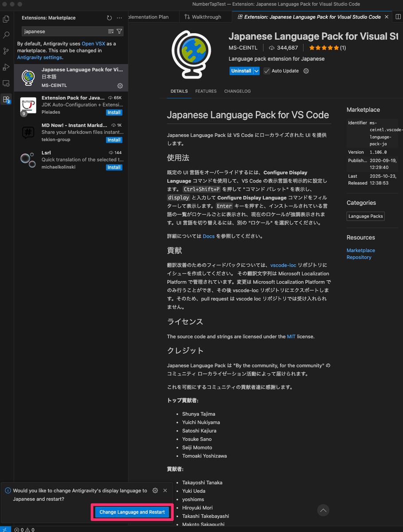
Task: Select Extension Pack for Java list row
Action: click(71, 105)
